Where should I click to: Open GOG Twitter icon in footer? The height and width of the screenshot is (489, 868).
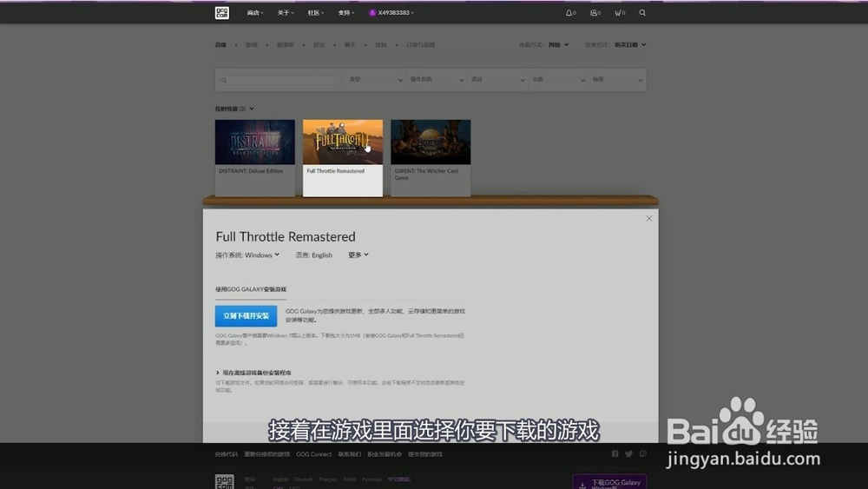pos(628,453)
